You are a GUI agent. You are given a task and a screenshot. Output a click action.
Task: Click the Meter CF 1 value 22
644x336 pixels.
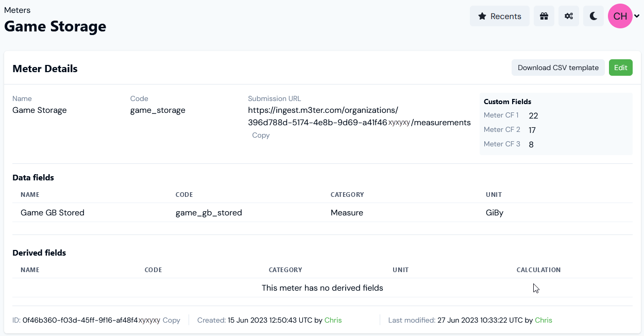(533, 116)
